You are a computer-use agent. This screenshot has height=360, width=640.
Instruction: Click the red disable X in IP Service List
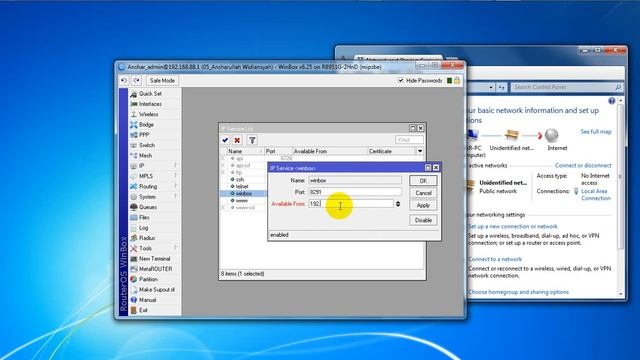click(x=237, y=140)
